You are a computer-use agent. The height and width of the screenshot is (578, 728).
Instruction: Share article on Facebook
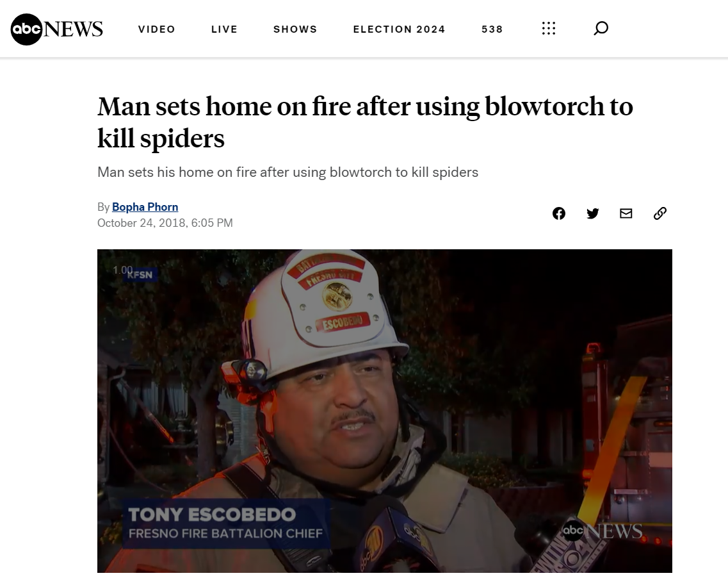[x=558, y=213]
